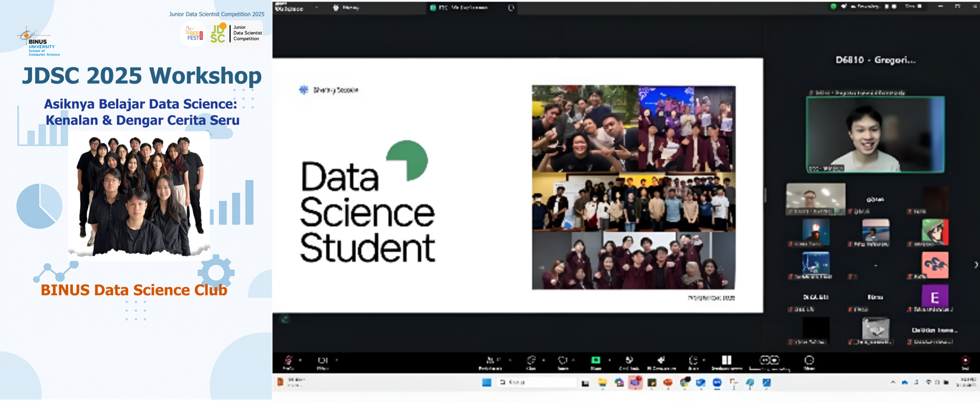Unmute the microphone in meeting toolbar
The height and width of the screenshot is (402, 980).
(x=288, y=360)
